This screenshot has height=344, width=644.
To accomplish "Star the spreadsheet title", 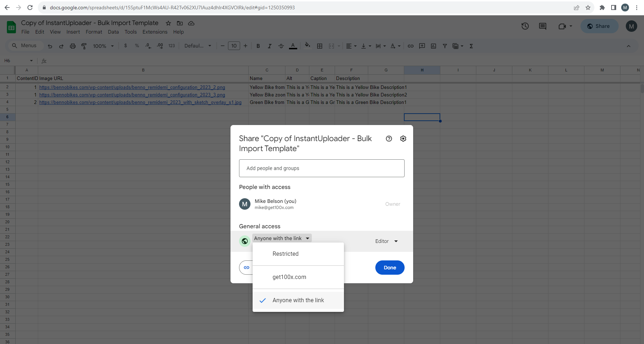I will pos(168,23).
